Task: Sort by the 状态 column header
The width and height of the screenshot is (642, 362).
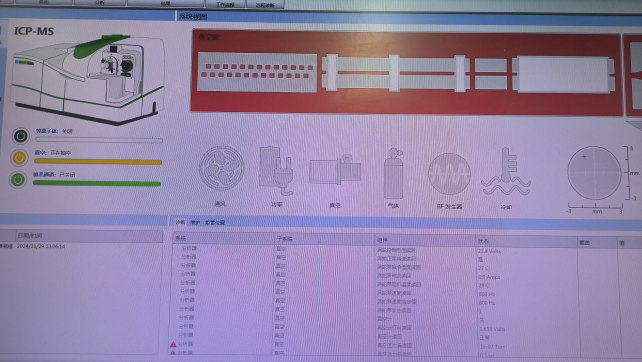Action: (526, 242)
